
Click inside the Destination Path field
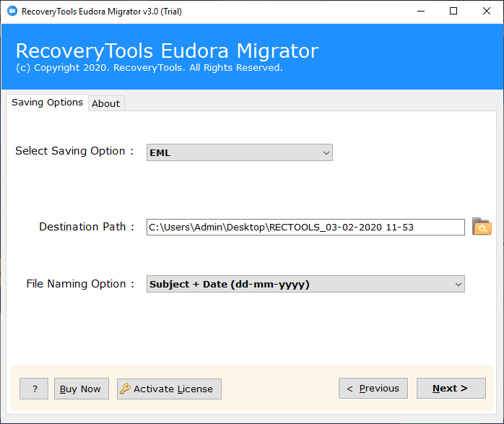305,228
